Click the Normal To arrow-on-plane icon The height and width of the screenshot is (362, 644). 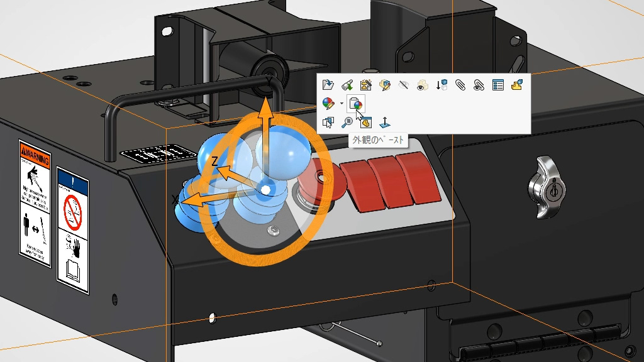click(385, 123)
